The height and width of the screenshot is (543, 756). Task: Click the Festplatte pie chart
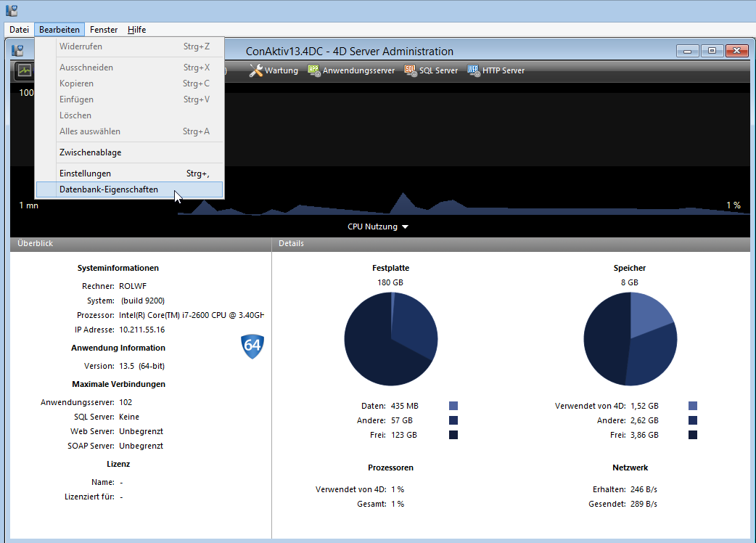pyautogui.click(x=390, y=338)
